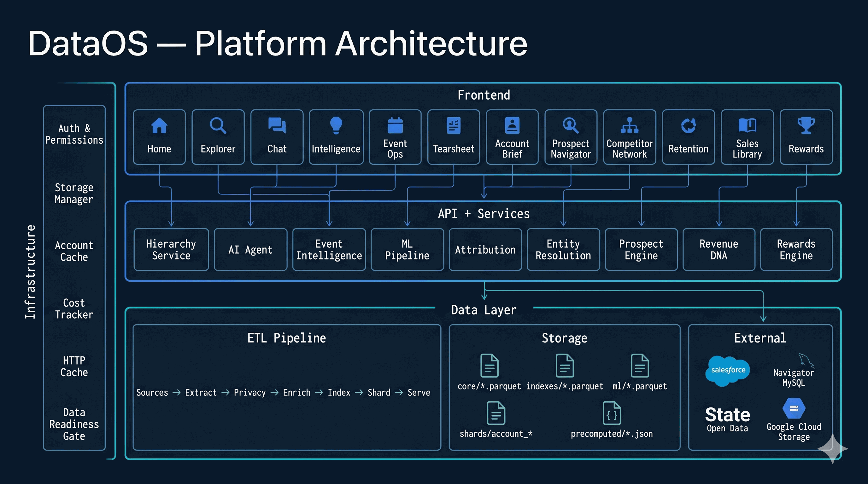This screenshot has height=484, width=868.
Task: Click the Data Layer heading
Action: [484, 310]
